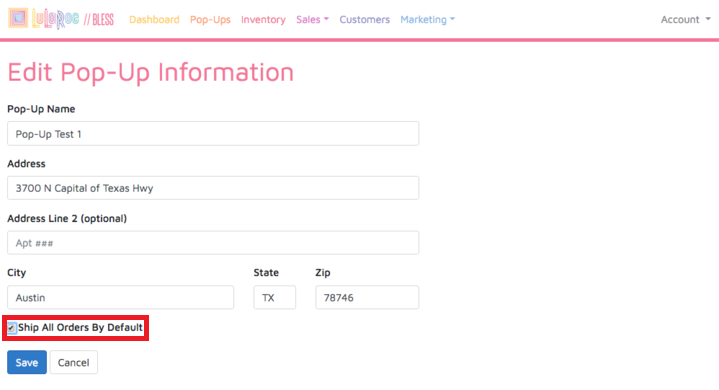Image resolution: width=719 pixels, height=390 pixels.
Task: Open the Account dropdown
Action: click(x=686, y=20)
